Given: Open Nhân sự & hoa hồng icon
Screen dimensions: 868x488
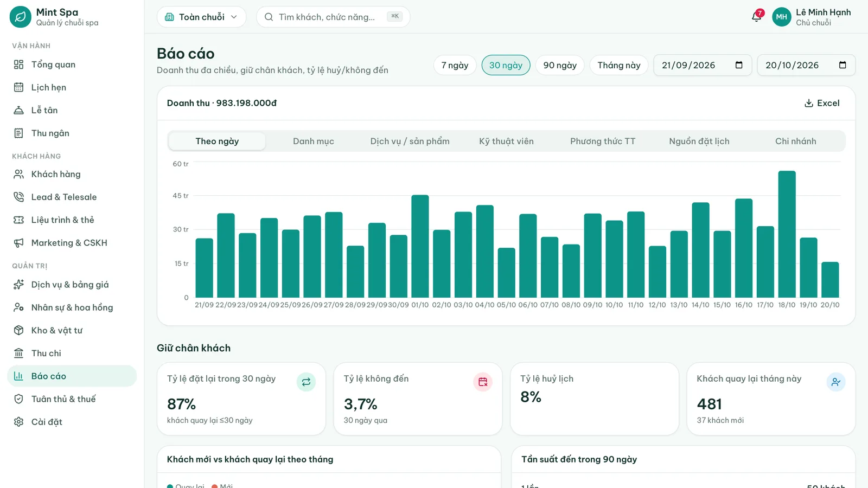Looking at the screenshot, I should [18, 307].
